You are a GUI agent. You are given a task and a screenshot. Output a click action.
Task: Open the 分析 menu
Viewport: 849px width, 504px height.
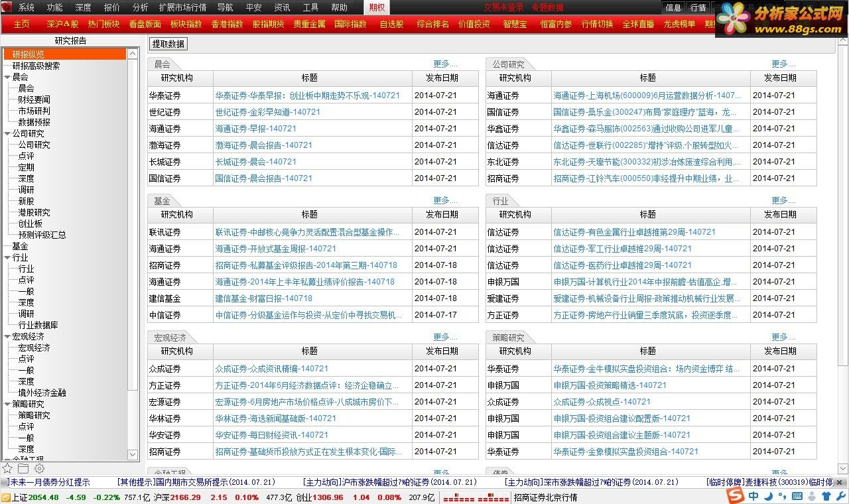pos(141,7)
